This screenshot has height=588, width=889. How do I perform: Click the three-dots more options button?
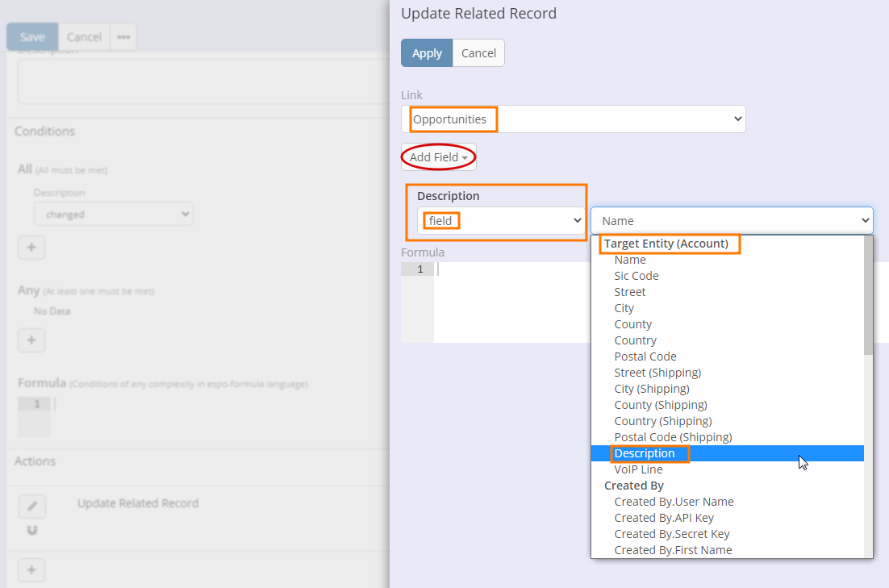pos(123,37)
